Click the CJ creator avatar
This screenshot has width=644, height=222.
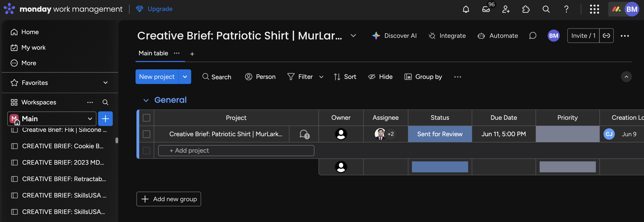(x=609, y=134)
